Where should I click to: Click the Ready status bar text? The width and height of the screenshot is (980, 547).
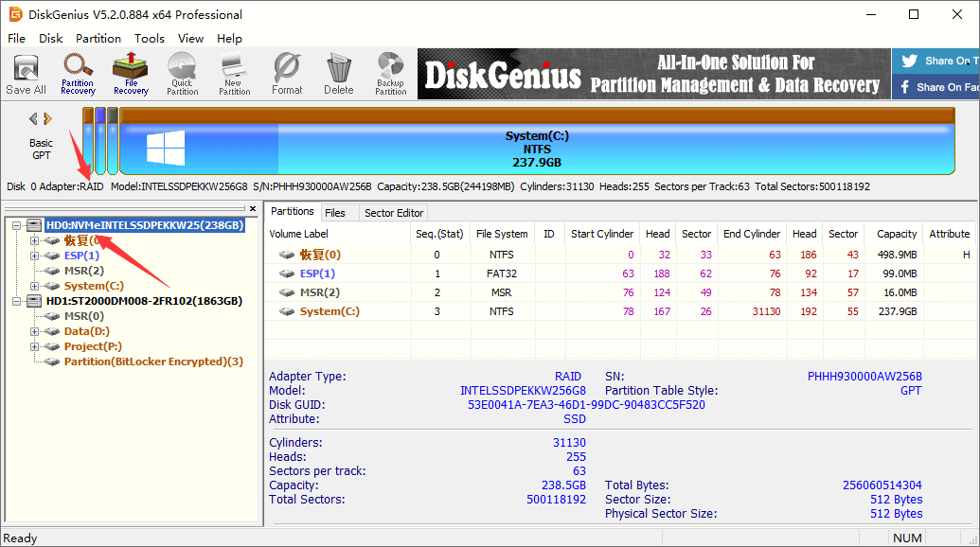tap(20, 538)
